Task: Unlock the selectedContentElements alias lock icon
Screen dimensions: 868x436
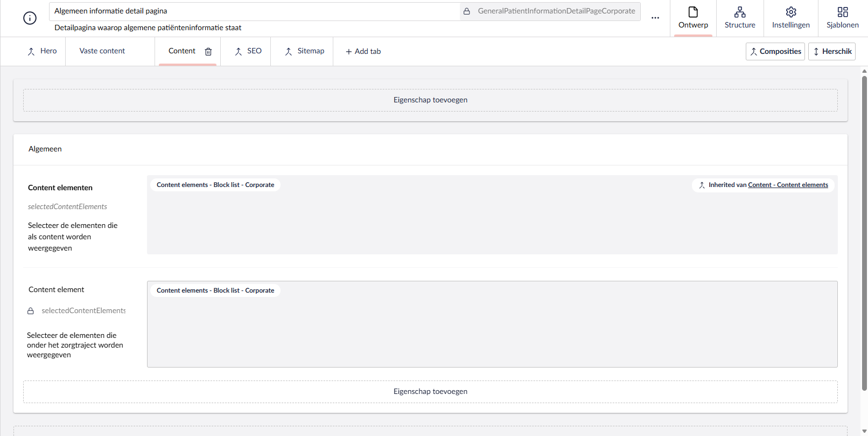Action: pyautogui.click(x=31, y=311)
